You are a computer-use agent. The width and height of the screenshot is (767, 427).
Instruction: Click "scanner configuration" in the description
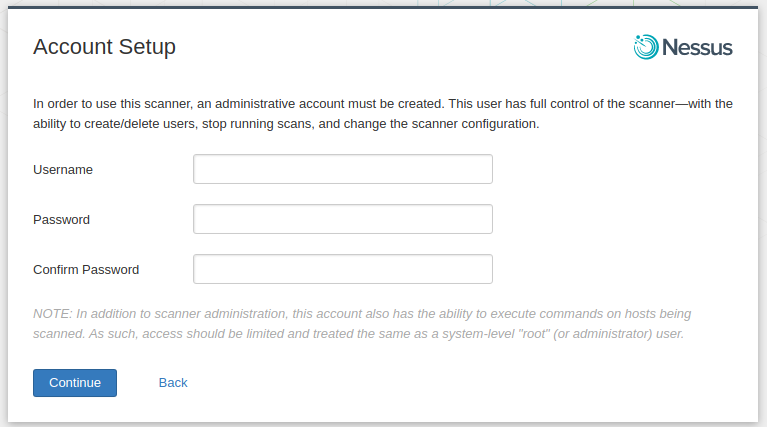tap(470, 125)
